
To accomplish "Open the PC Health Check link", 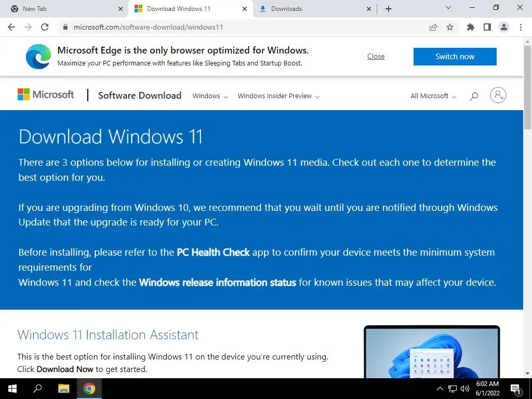I will pyautogui.click(x=213, y=252).
